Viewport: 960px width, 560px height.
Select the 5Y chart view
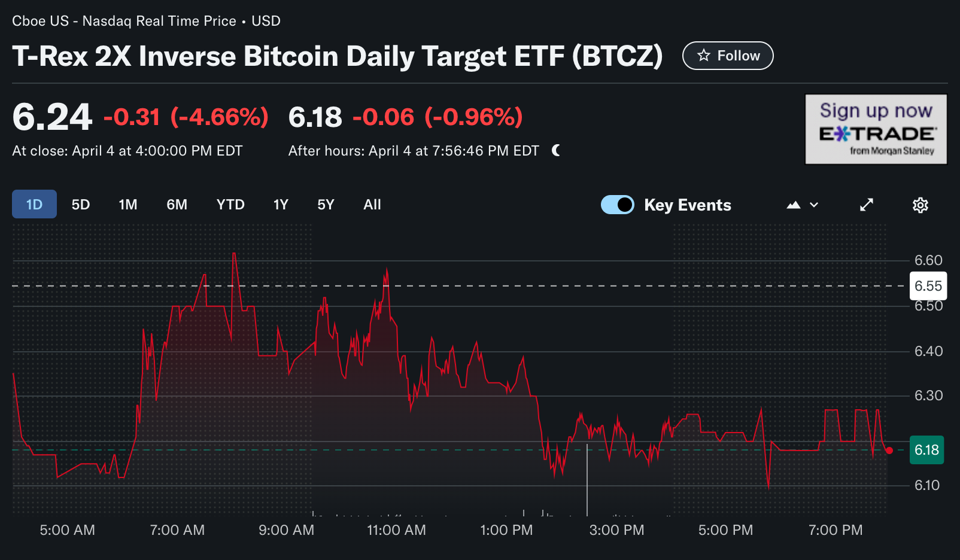326,204
